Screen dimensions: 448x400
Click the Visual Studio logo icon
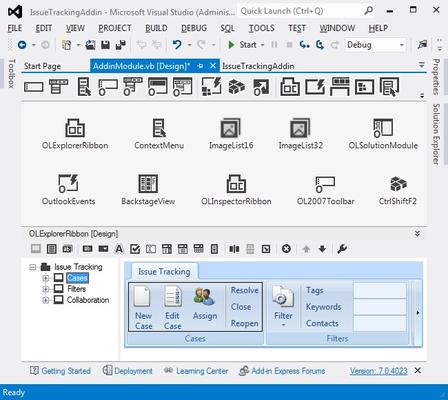click(x=15, y=12)
